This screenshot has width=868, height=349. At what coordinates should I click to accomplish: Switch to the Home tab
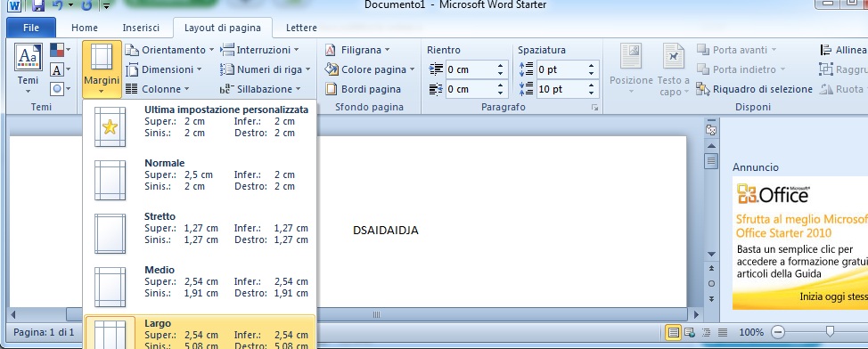(84, 28)
